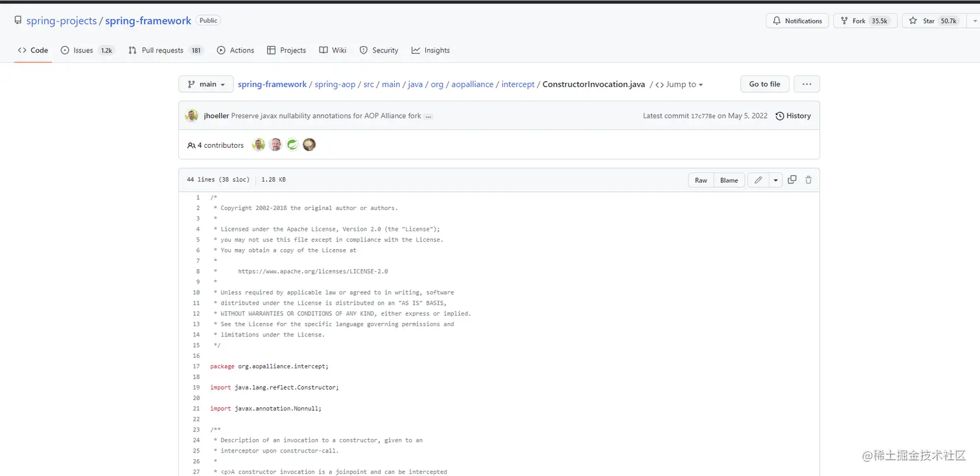Click the Public repository badge
This screenshot has height=476, width=980.
209,20
